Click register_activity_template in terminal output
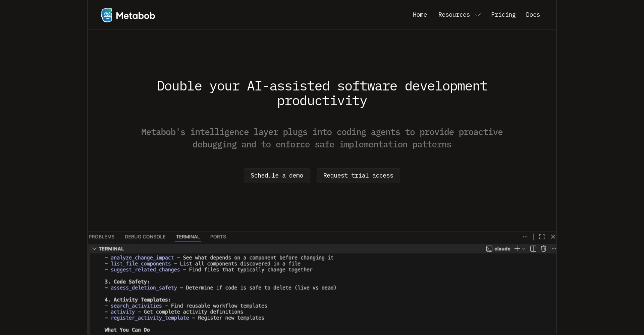The image size is (644, 335). [150, 318]
